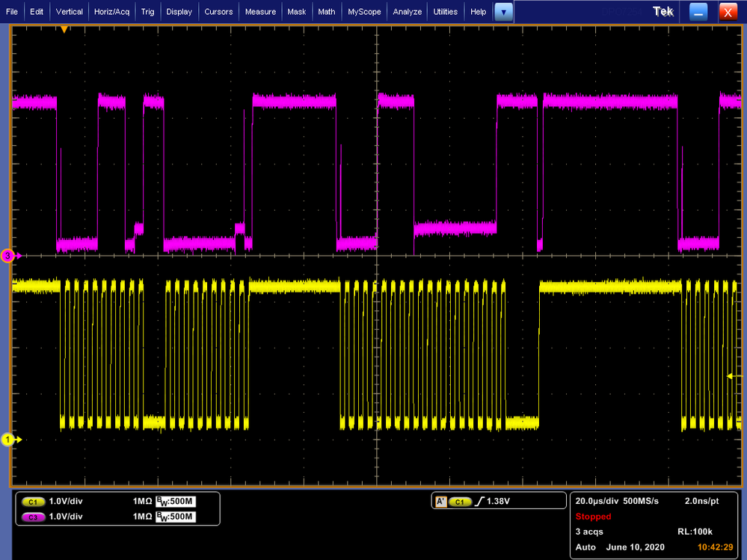Open the MyScope menu
The height and width of the screenshot is (560, 747).
[x=364, y=11]
